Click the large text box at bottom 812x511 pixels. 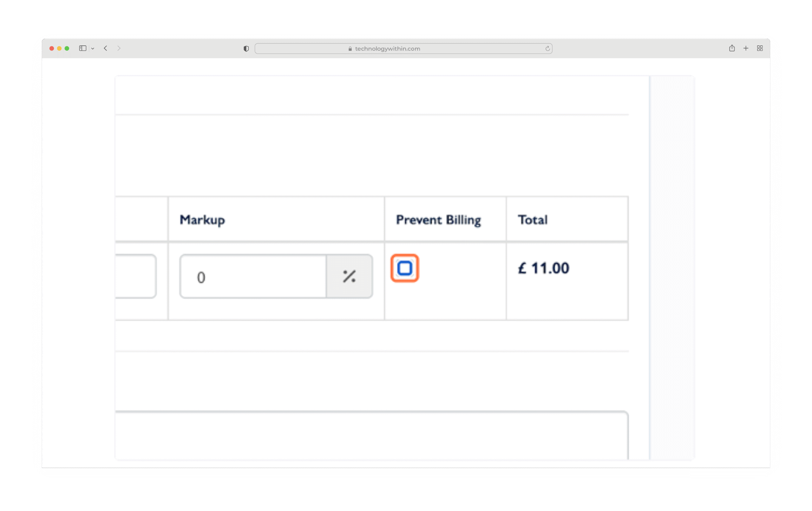[371, 435]
